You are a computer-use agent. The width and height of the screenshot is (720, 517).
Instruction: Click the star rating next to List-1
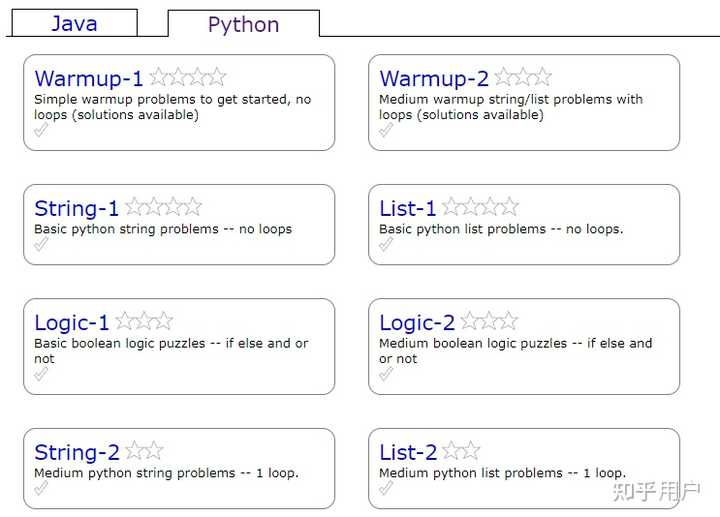point(480,207)
